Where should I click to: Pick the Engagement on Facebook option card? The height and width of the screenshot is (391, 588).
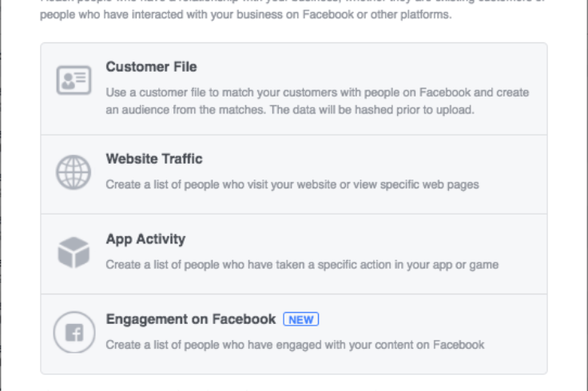tap(294, 334)
